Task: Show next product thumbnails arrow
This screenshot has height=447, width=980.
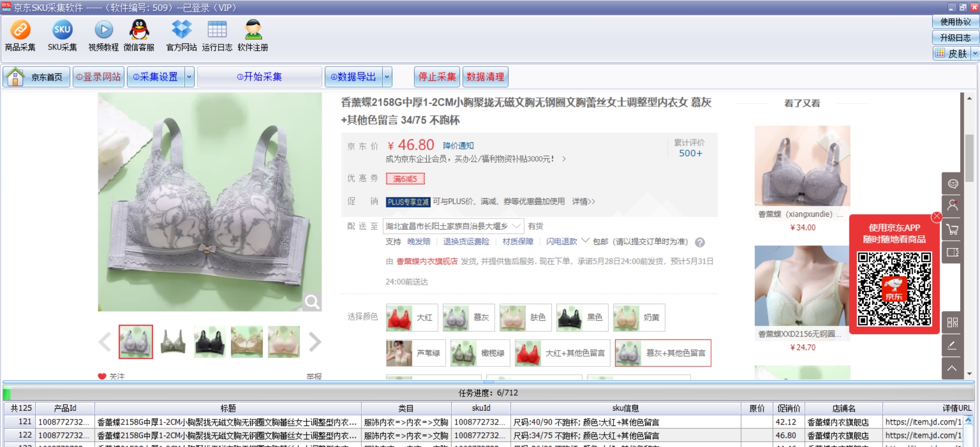Action: (x=315, y=342)
